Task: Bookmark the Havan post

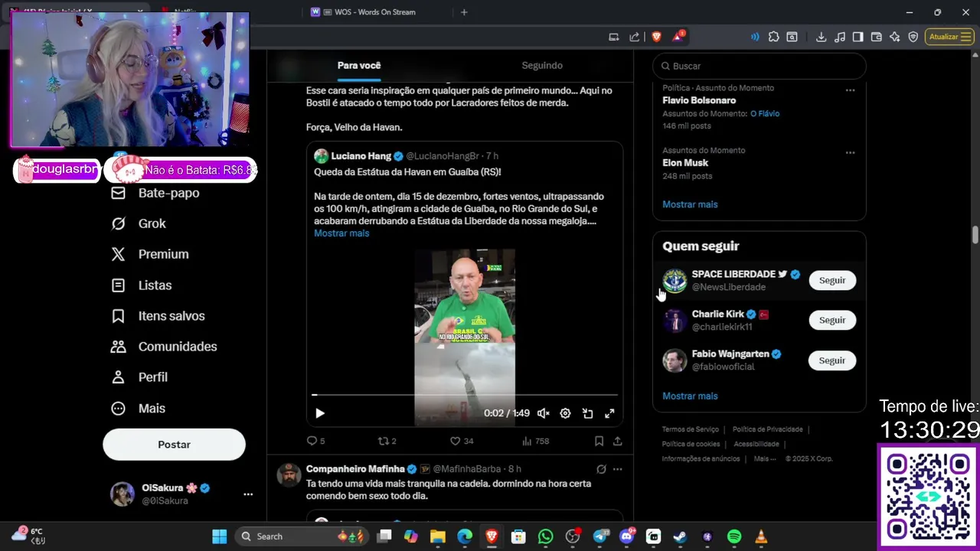Action: [599, 441]
